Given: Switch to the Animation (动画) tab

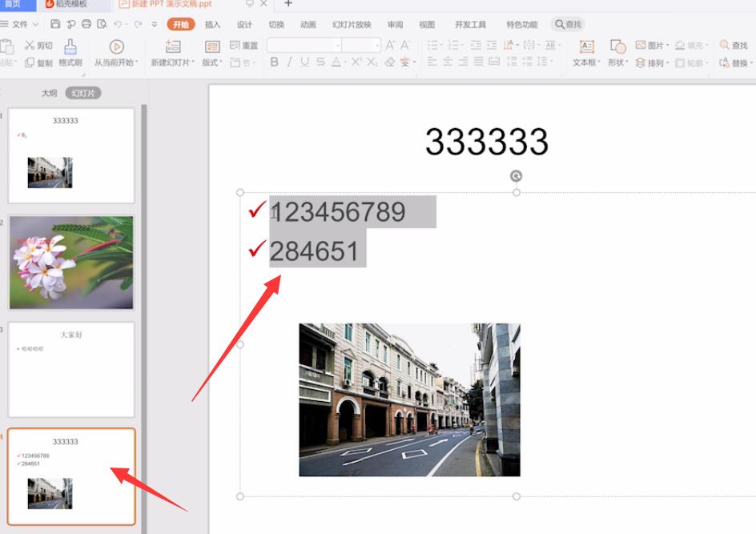Looking at the screenshot, I should point(308,25).
